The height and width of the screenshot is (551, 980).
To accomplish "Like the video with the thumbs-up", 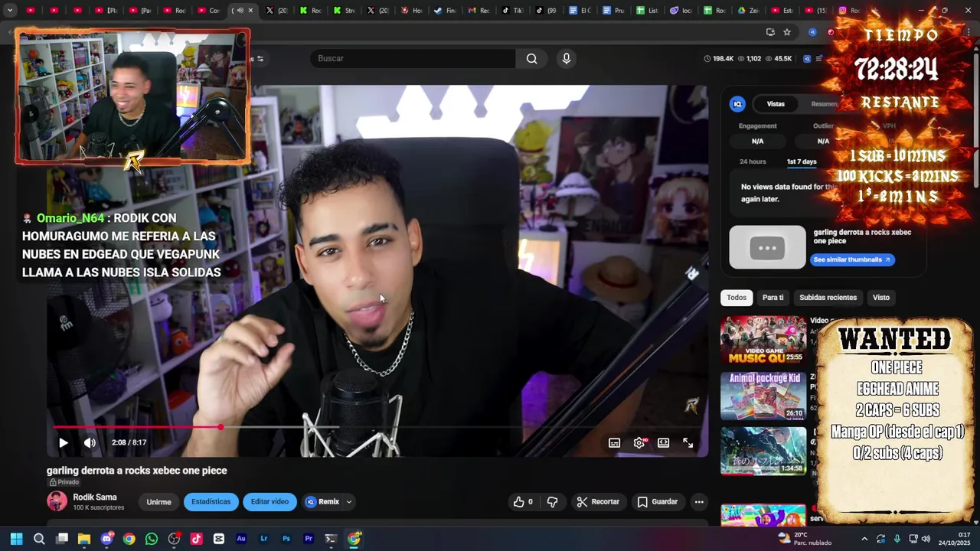I will tap(523, 502).
